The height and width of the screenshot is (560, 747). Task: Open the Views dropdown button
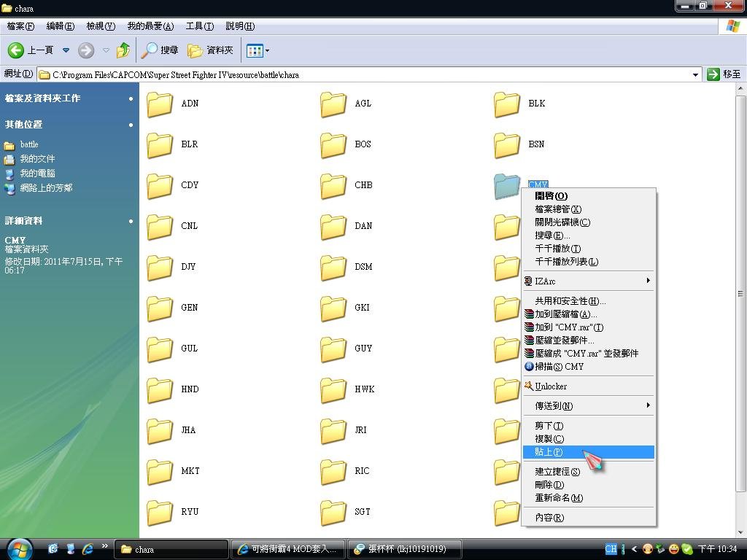point(258,50)
